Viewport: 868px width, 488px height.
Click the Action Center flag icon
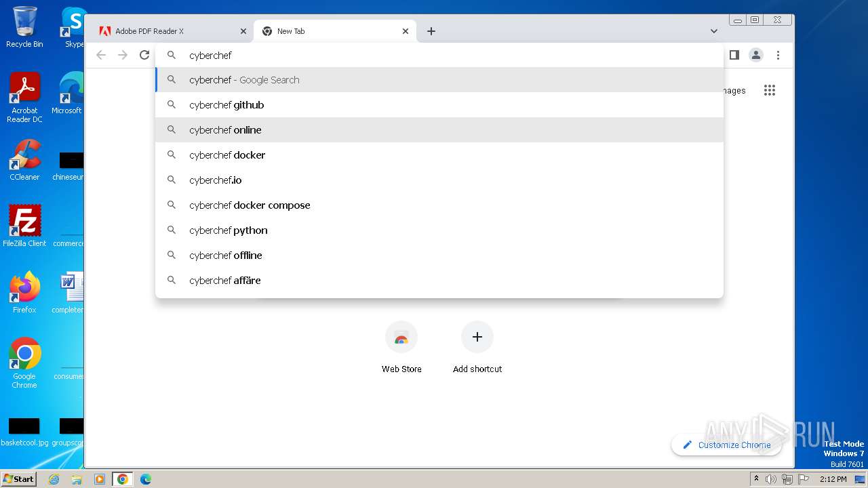pos(802,479)
